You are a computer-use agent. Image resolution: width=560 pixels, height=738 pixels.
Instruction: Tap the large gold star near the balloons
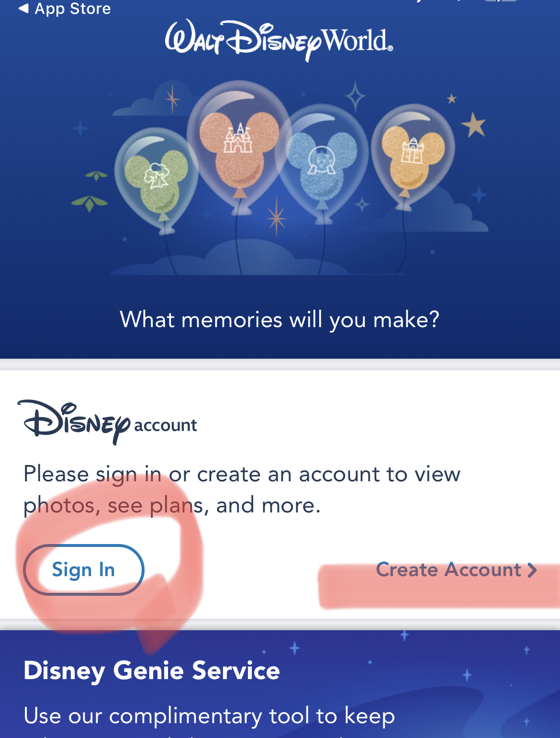tap(473, 125)
